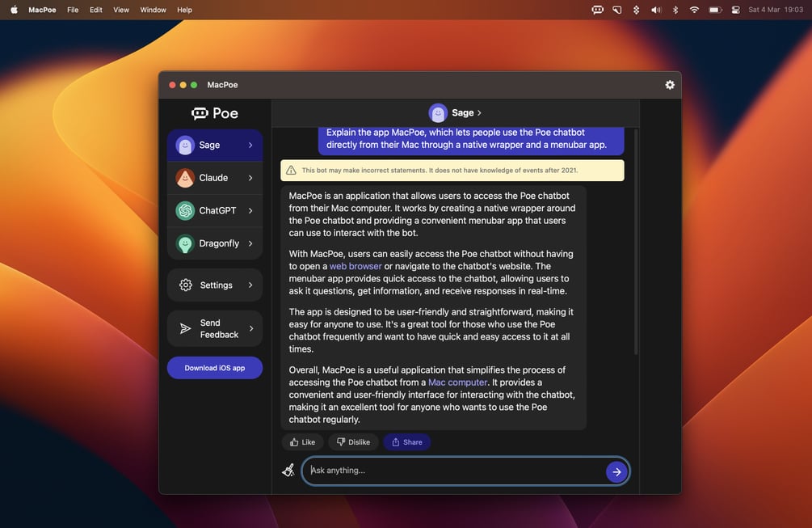812x528 pixels.
Task: Expand the Send Feedback row chevron
Action: [x=251, y=328]
